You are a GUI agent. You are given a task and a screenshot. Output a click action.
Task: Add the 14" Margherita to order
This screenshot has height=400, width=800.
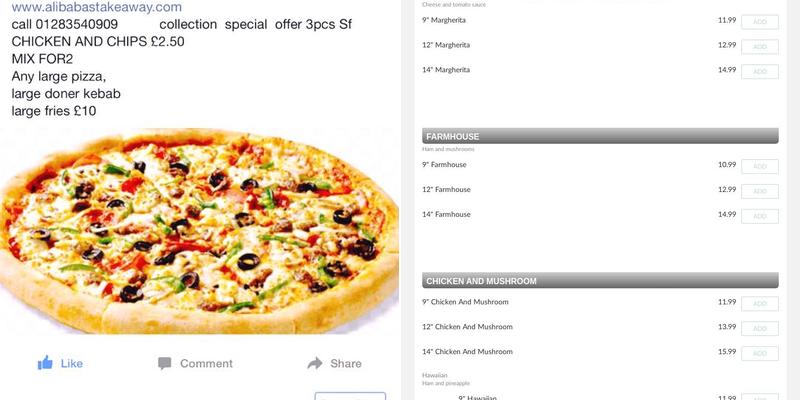pyautogui.click(x=760, y=71)
